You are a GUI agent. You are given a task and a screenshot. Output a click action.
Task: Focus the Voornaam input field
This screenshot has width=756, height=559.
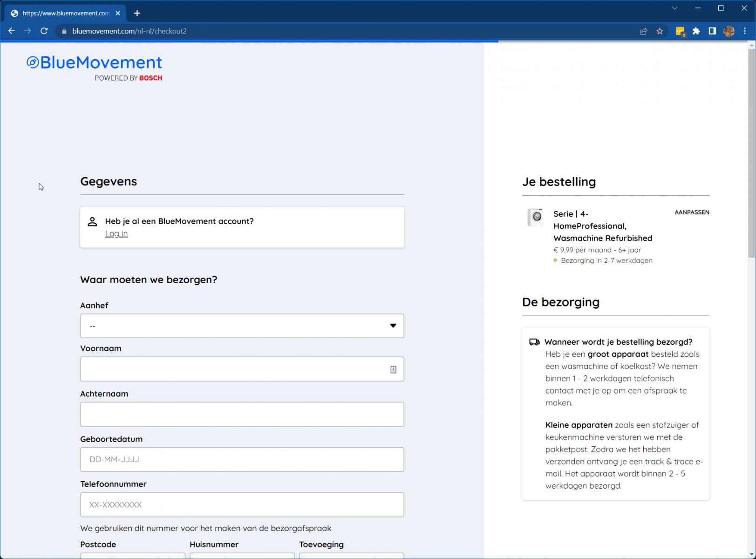242,369
